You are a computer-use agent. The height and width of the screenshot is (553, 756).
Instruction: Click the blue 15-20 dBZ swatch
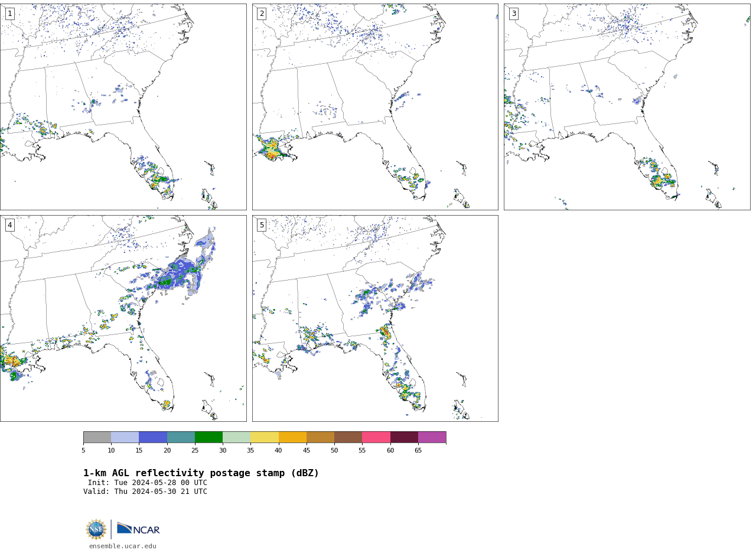click(x=153, y=437)
